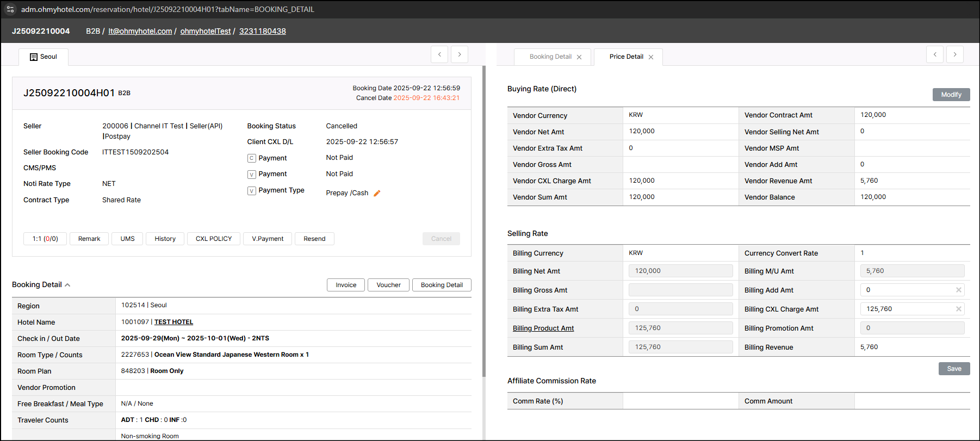Close the Price Detail tab using X
Image resolution: width=980 pixels, height=441 pixels.
click(x=651, y=57)
